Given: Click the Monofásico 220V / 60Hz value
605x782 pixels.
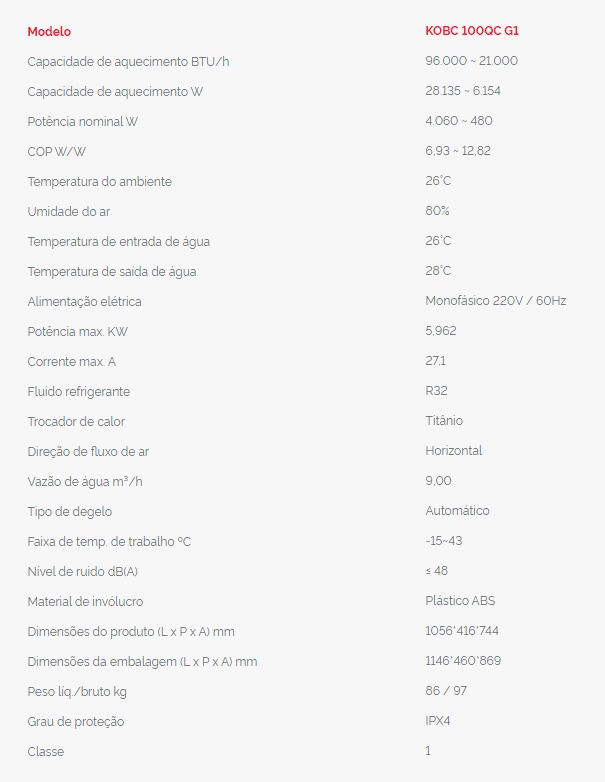Looking at the screenshot, I should (495, 301).
